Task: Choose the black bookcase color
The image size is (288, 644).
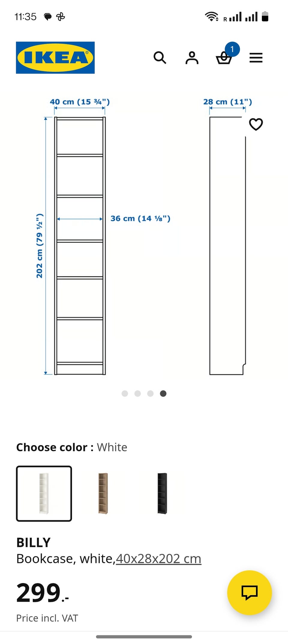Action: (x=162, y=494)
